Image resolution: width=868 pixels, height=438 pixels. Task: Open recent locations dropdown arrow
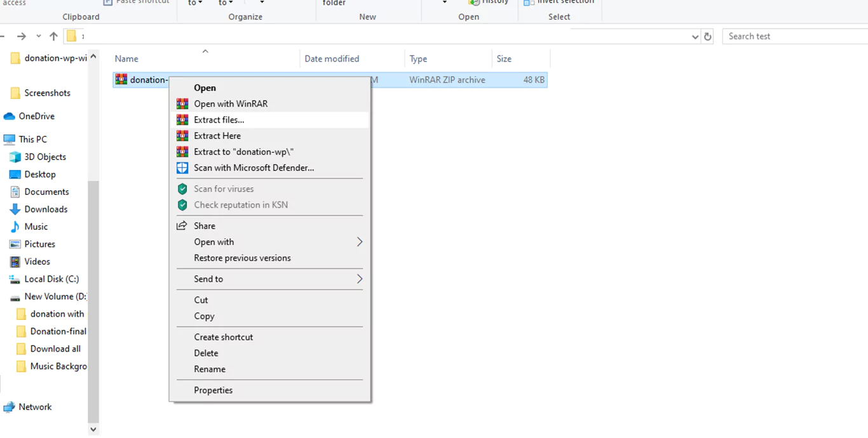[39, 37]
